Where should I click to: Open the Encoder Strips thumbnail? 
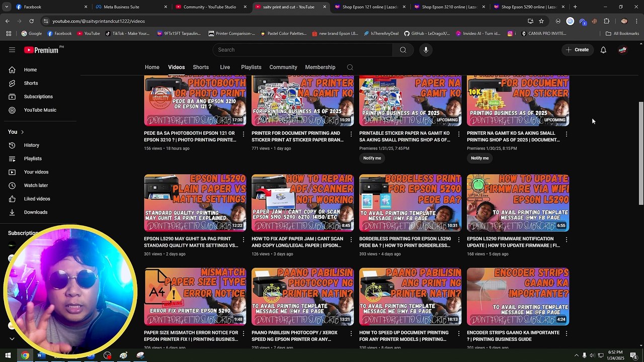click(518, 297)
